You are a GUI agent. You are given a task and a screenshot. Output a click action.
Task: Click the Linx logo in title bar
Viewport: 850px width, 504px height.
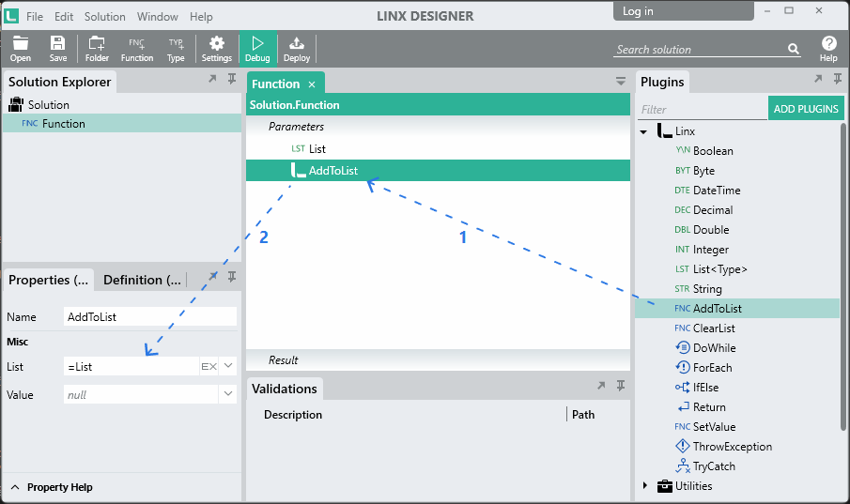(11, 16)
